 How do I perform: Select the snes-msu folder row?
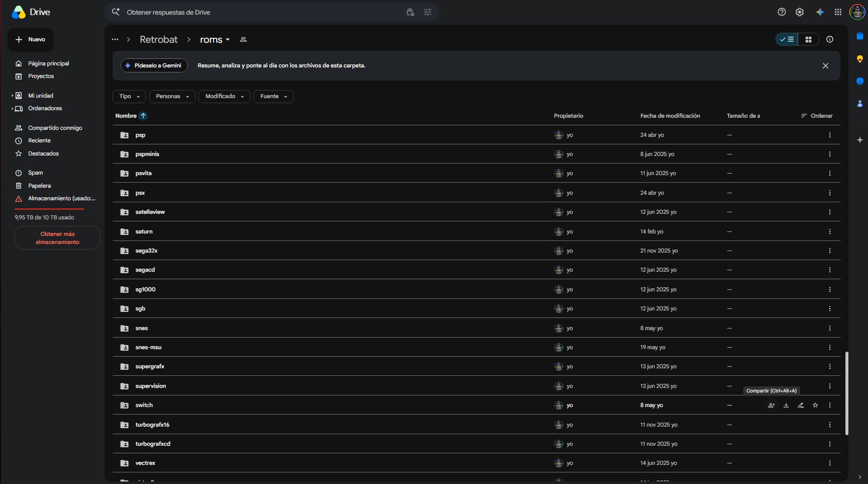pos(476,347)
